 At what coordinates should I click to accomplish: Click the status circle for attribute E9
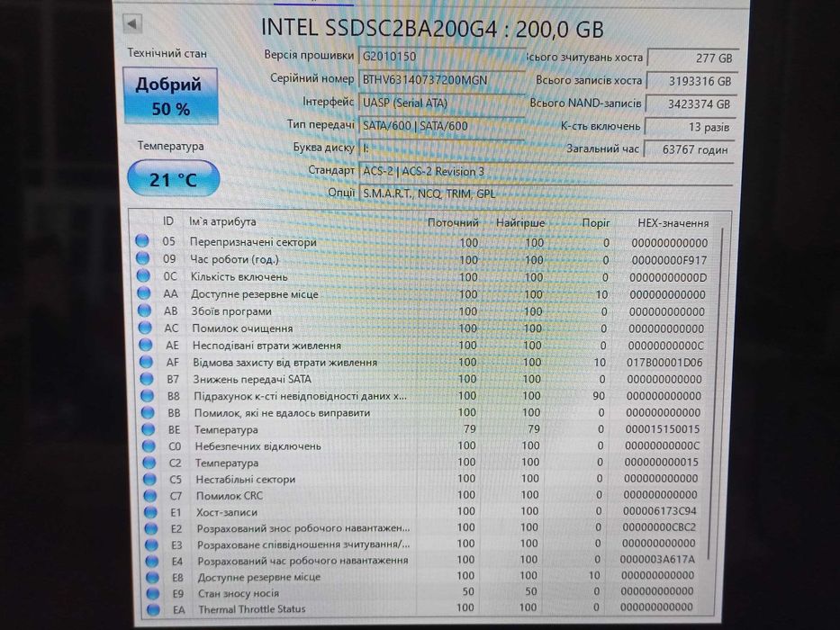click(153, 593)
